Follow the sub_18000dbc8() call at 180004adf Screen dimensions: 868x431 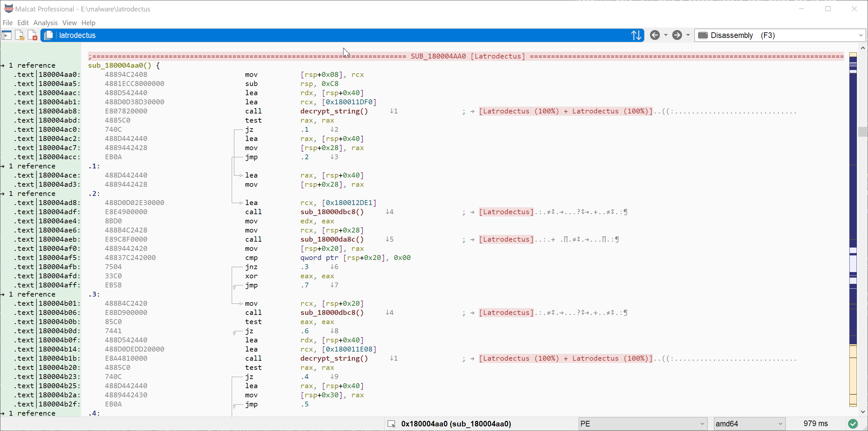coord(332,212)
